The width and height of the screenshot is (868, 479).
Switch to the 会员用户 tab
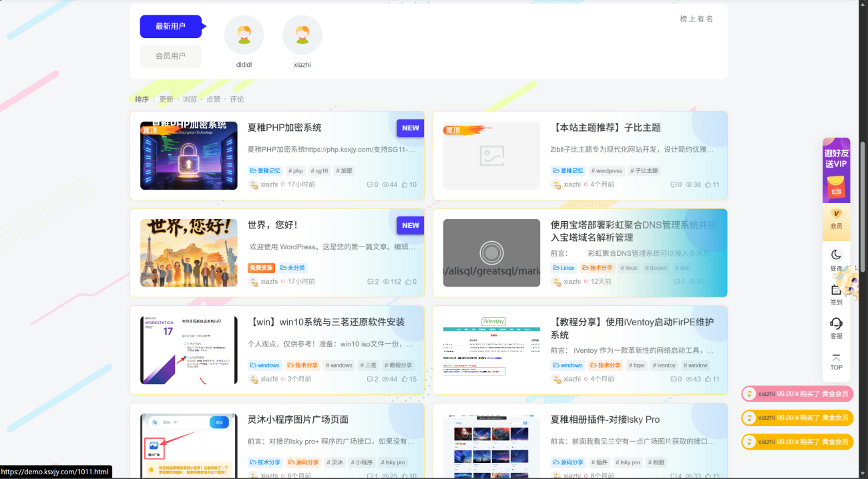pos(171,56)
